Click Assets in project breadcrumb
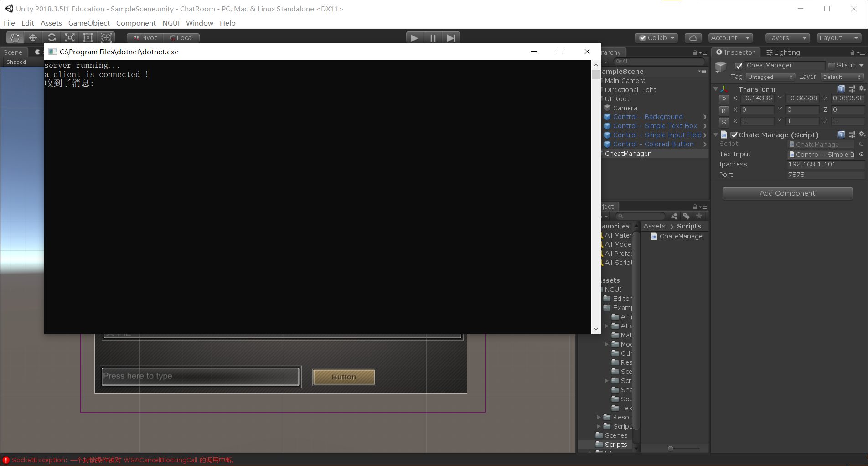Viewport: 868px width, 466px height. click(x=654, y=226)
